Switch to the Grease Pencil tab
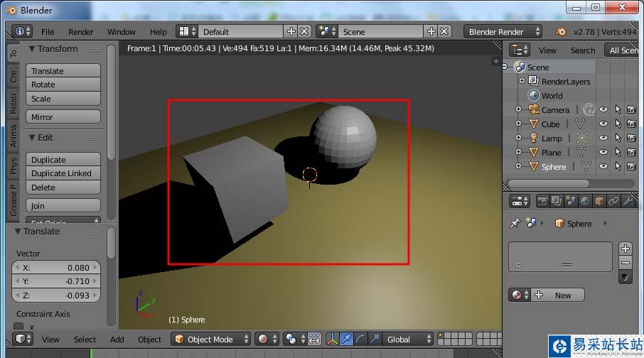644x358 pixels. [x=14, y=200]
